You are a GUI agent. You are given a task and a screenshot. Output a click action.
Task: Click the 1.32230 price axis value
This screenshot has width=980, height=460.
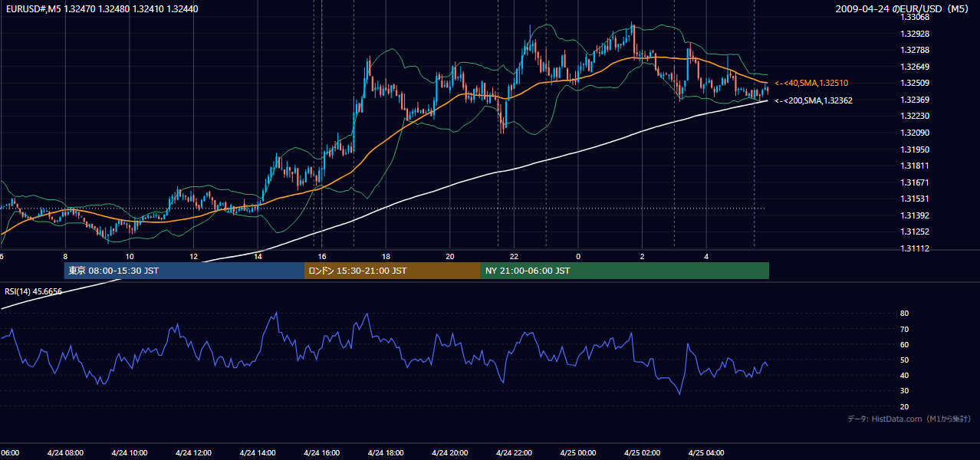click(x=915, y=116)
